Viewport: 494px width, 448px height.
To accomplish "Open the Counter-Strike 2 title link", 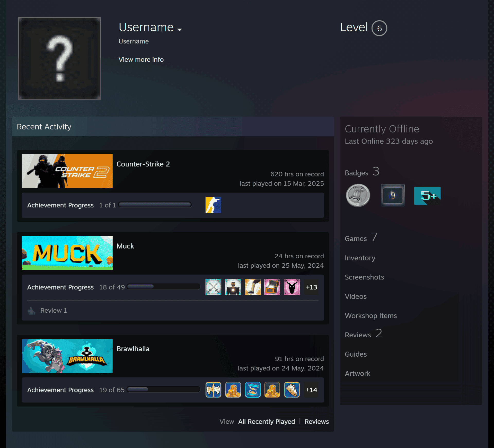I will point(143,164).
